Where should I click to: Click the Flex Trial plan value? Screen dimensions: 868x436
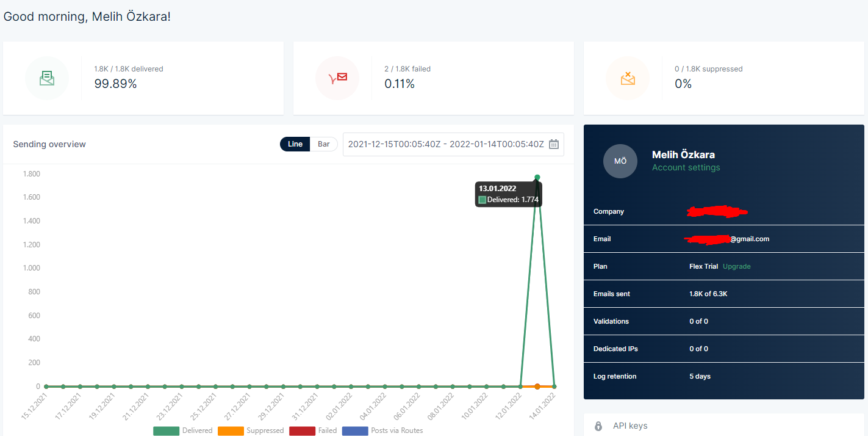tap(703, 266)
